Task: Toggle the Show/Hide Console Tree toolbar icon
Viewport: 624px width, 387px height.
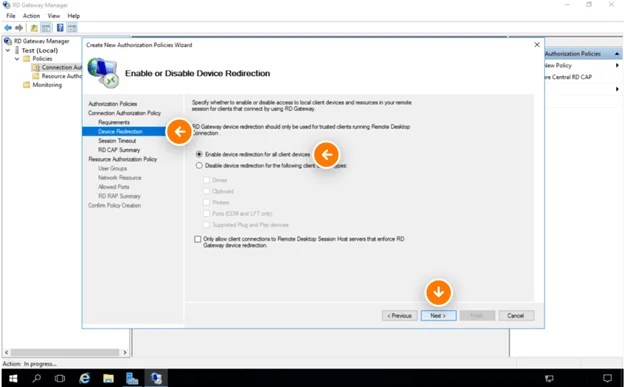Action: coord(46,28)
